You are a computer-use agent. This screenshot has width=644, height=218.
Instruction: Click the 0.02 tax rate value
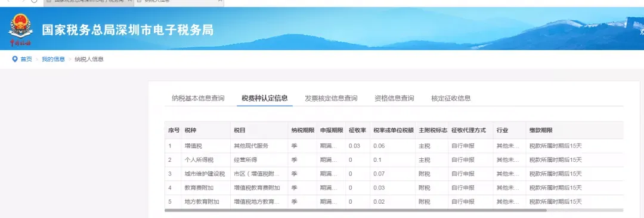(x=379, y=202)
